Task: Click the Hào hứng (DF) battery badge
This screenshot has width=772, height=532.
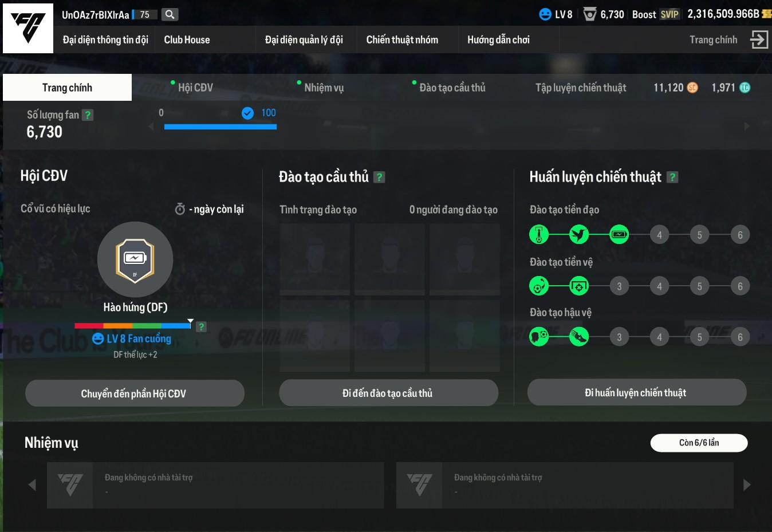Action: coord(135,259)
